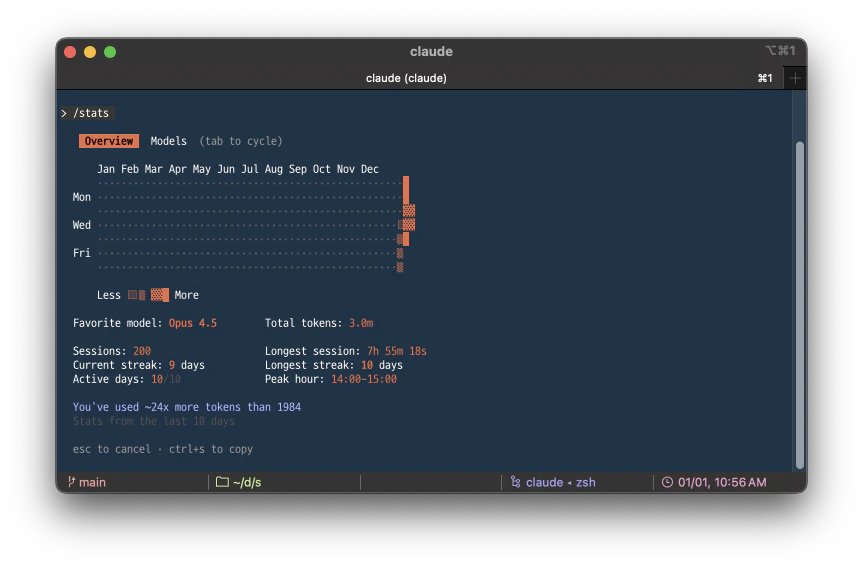Click the Current streak 9 days text
This screenshot has height=567, width=863.
139,365
